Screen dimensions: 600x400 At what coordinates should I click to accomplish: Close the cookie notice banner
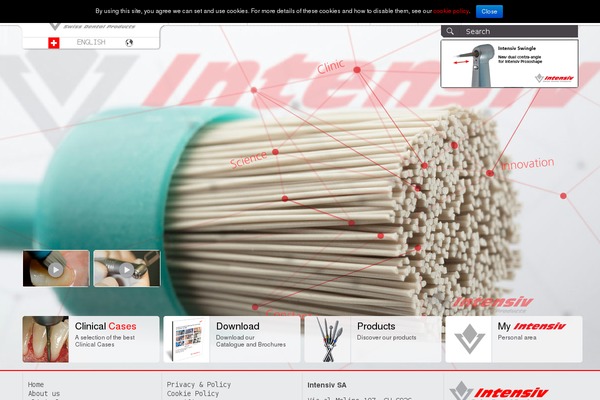[x=489, y=10]
